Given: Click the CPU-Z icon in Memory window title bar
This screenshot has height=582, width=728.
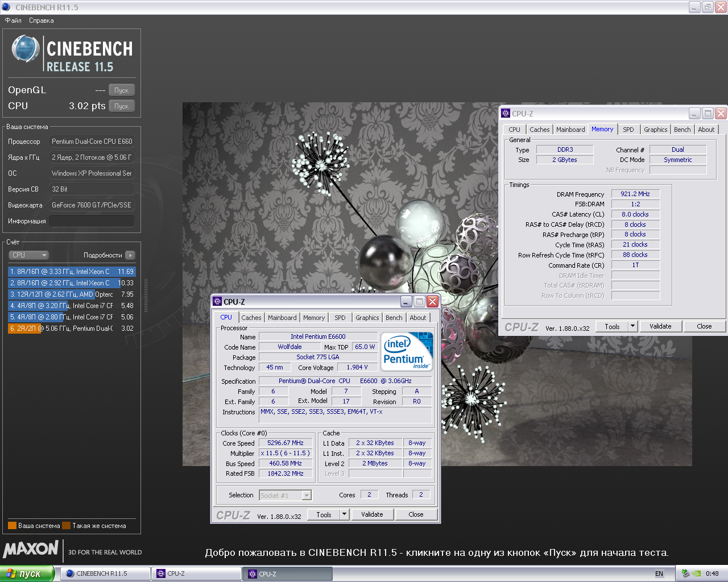Looking at the screenshot, I should (506, 114).
